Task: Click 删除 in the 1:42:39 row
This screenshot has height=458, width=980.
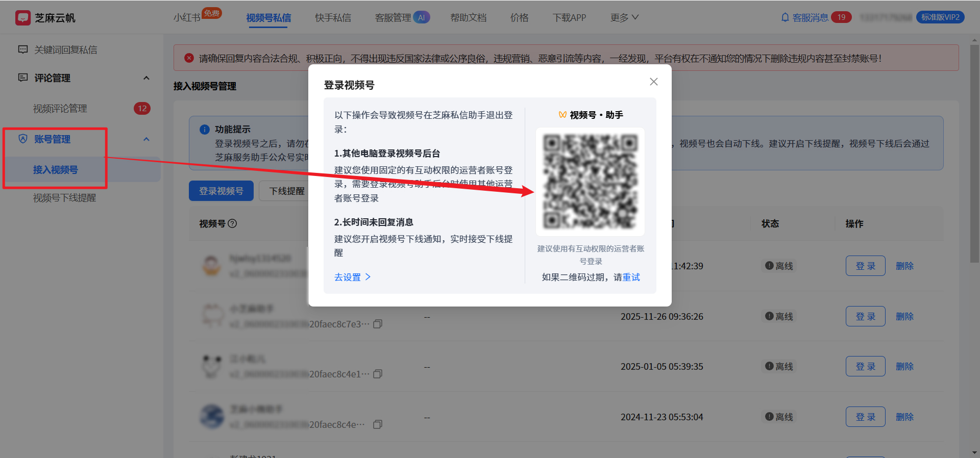Action: click(x=904, y=266)
